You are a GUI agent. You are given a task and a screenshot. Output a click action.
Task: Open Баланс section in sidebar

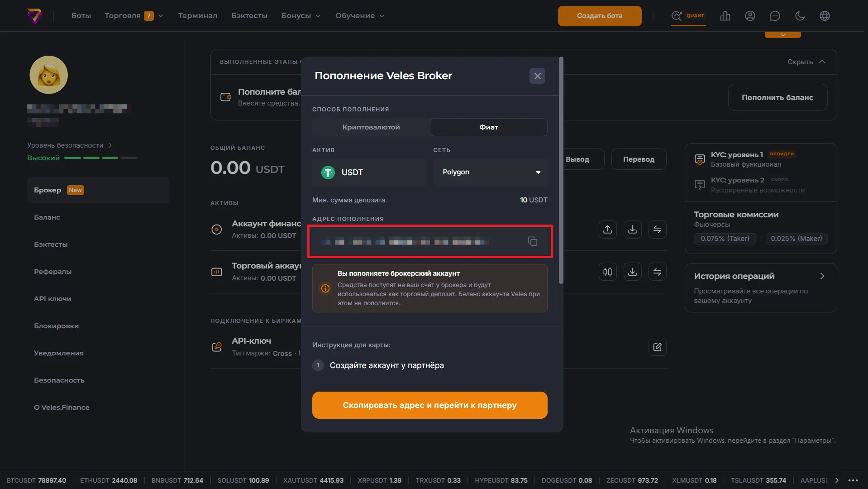pos(47,217)
